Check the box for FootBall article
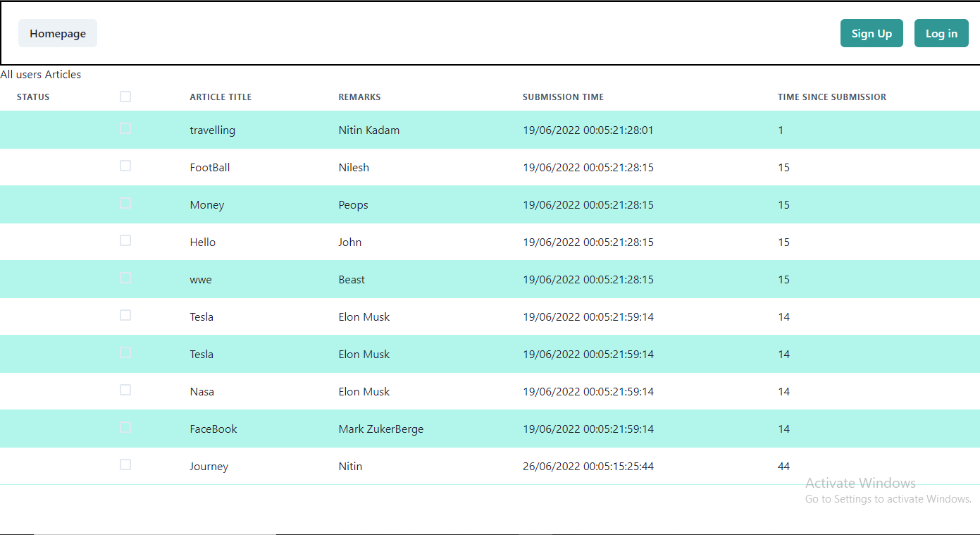 [x=125, y=166]
